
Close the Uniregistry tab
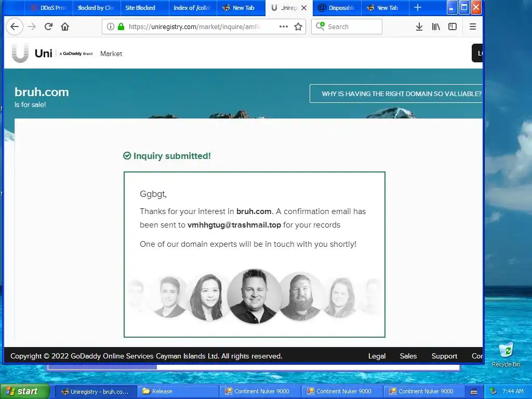point(304,8)
